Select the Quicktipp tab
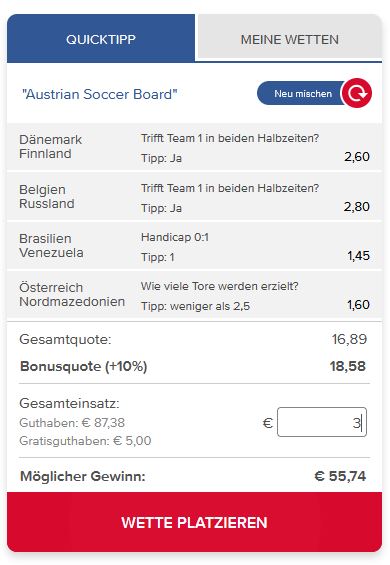Screen dimensions: 390x565 click(x=101, y=39)
